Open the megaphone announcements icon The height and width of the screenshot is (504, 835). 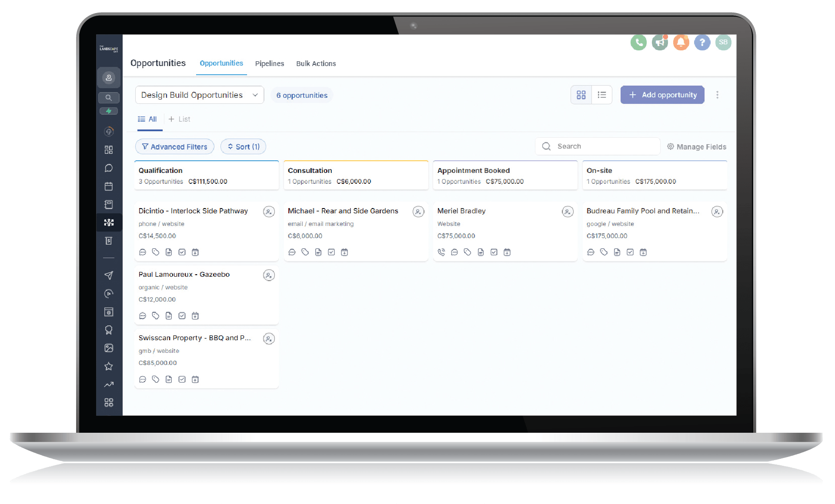tap(660, 42)
